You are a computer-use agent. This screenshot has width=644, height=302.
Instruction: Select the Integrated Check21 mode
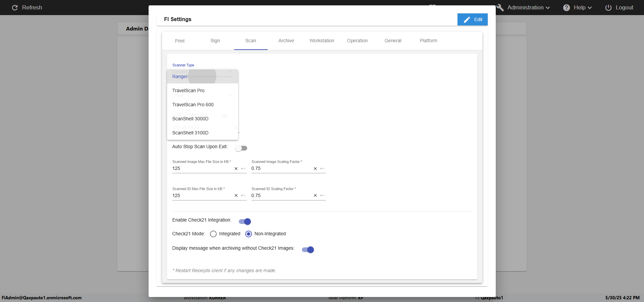213,234
